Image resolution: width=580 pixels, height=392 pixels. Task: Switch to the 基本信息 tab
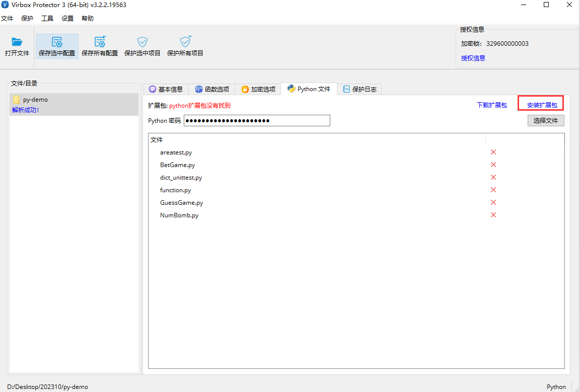click(x=166, y=89)
